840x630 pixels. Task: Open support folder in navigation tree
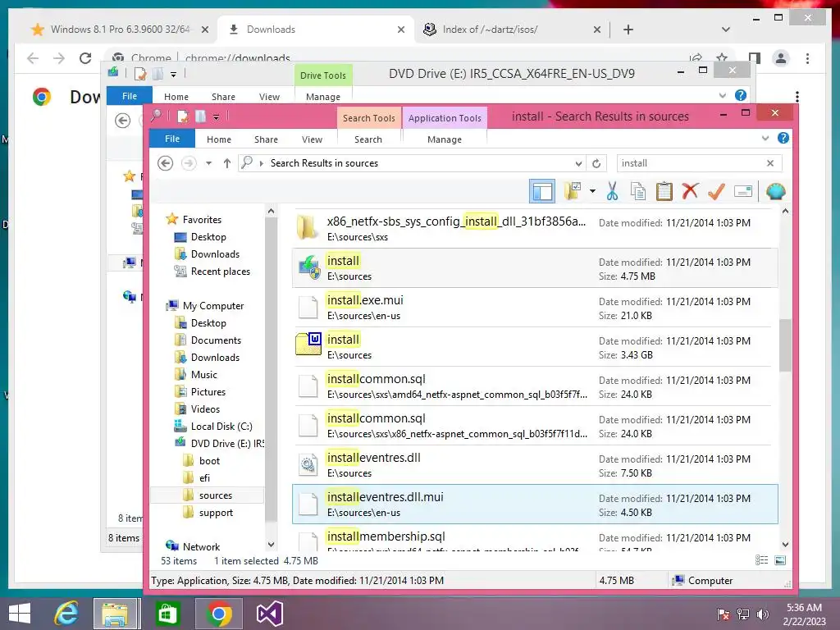[216, 513]
